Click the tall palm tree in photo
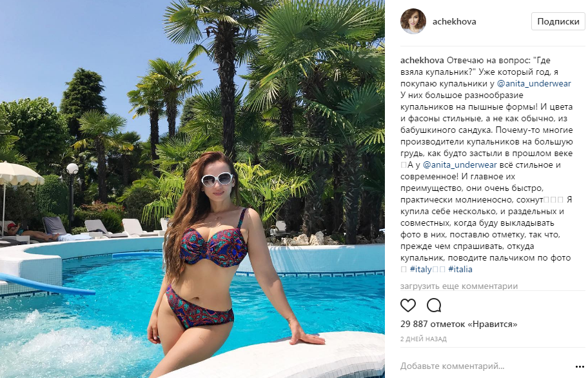Screen dimensions: 588x378 tap(225, 75)
